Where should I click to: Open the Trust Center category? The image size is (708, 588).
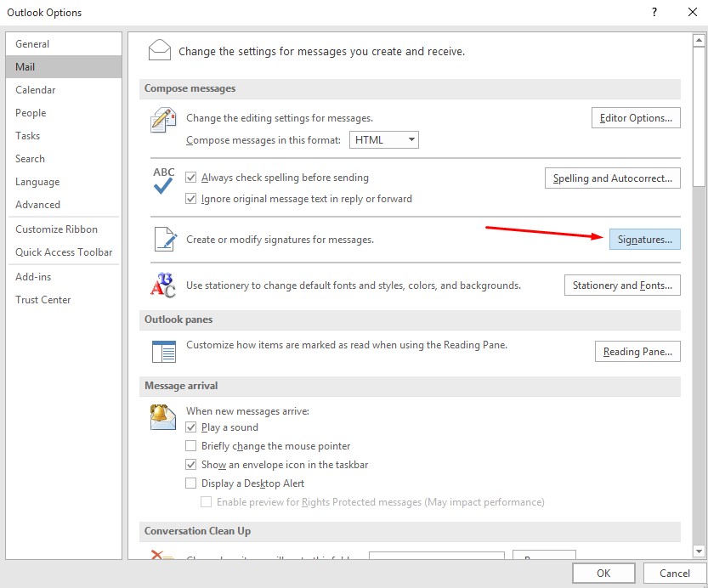tap(64, 300)
